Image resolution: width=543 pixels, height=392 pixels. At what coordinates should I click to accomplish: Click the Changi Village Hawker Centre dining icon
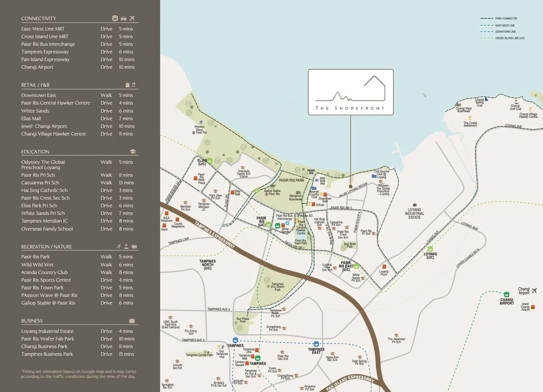[x=530, y=109]
